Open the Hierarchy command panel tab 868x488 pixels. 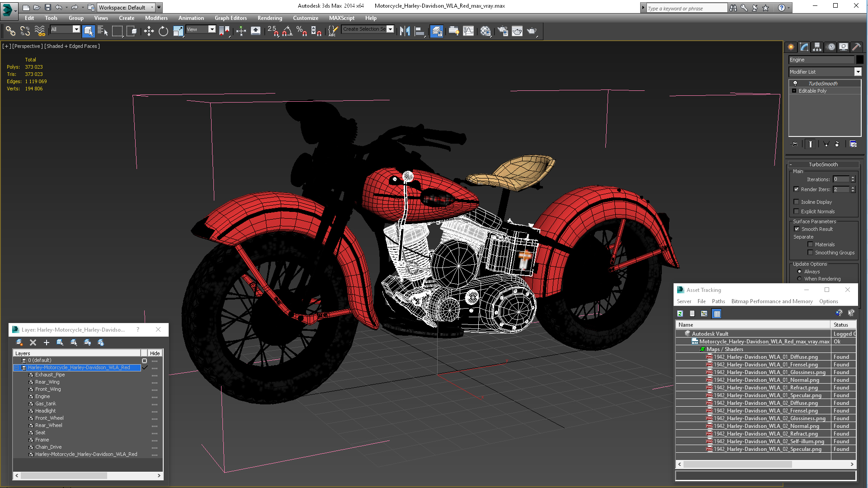coord(817,47)
